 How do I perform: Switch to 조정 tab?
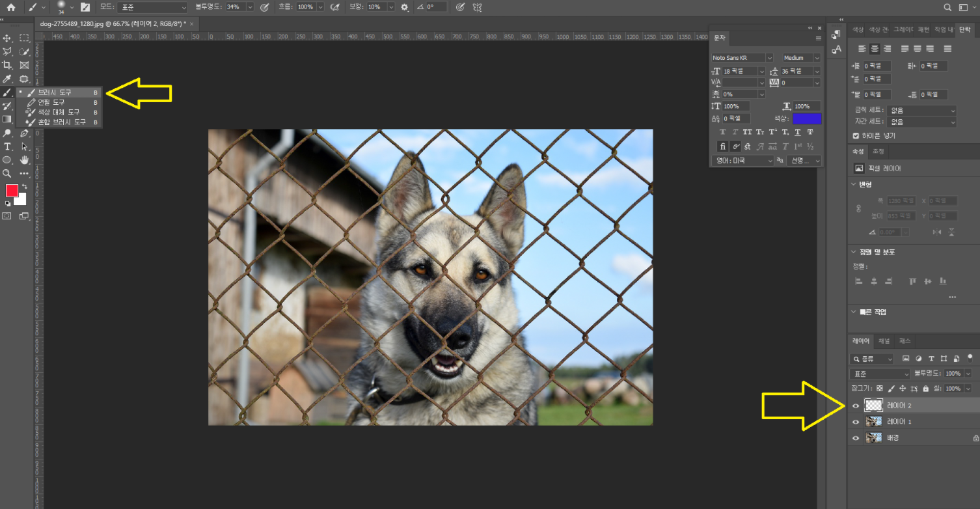click(x=878, y=152)
